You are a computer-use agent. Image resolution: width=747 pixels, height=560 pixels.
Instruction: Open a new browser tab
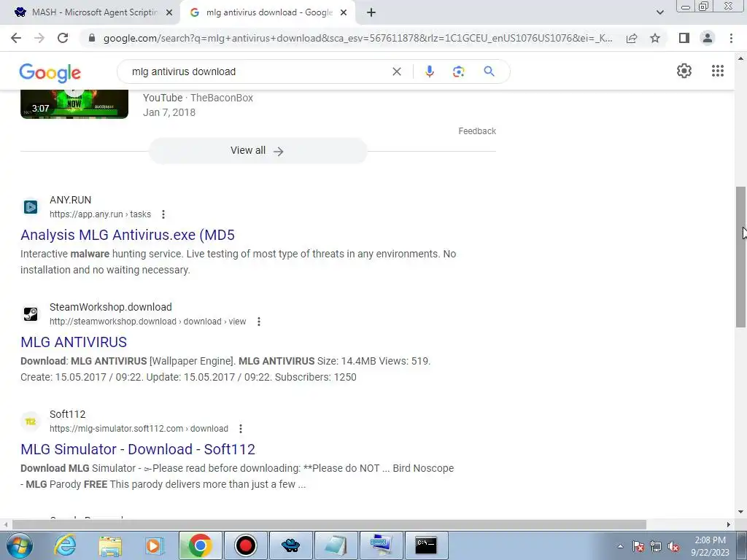pyautogui.click(x=371, y=13)
